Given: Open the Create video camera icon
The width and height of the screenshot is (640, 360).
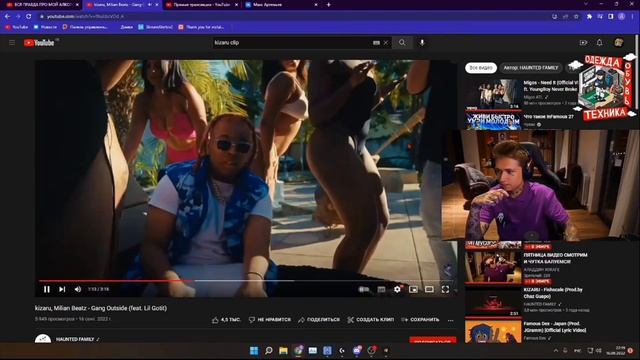Looking at the screenshot, I should [583, 42].
